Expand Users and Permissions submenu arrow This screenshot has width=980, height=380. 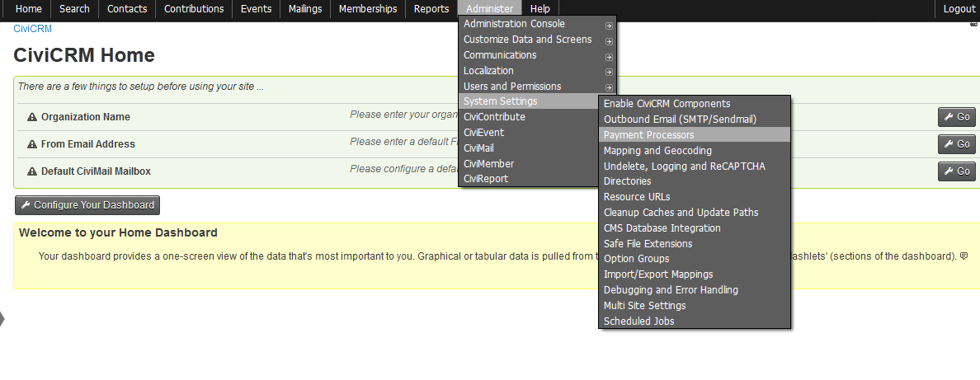[609, 88]
